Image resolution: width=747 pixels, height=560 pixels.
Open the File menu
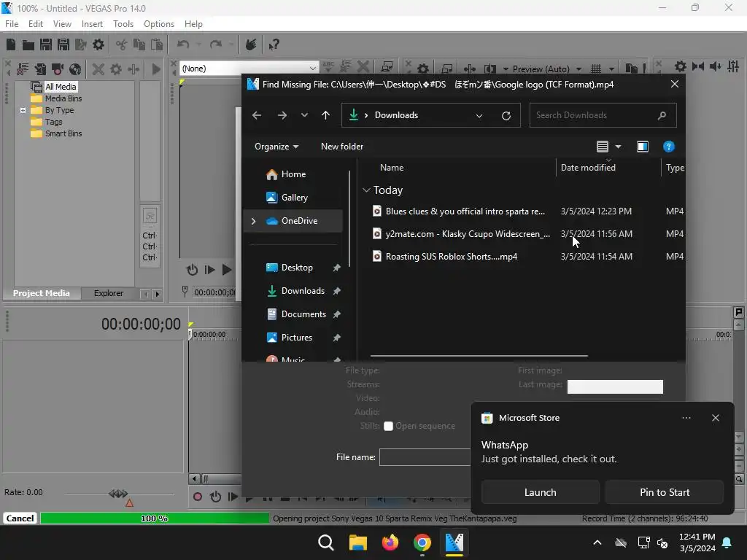click(x=12, y=24)
